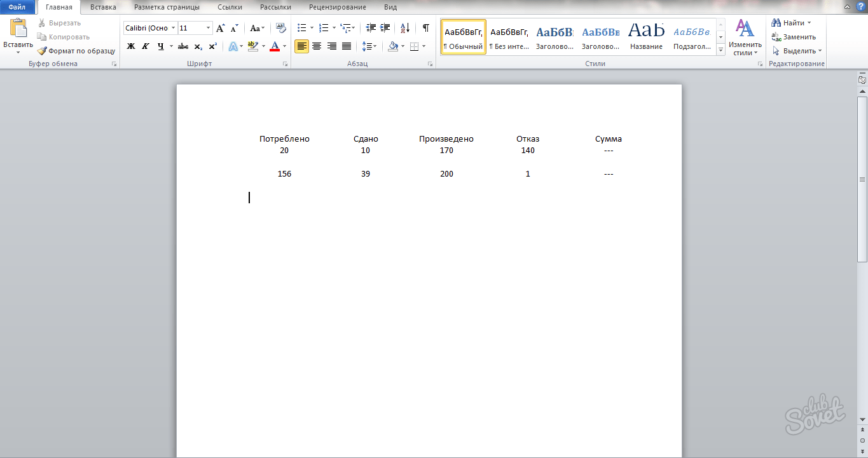Click the Format Painter (Формат по образцу) icon
This screenshot has height=458, width=868.
coord(43,51)
